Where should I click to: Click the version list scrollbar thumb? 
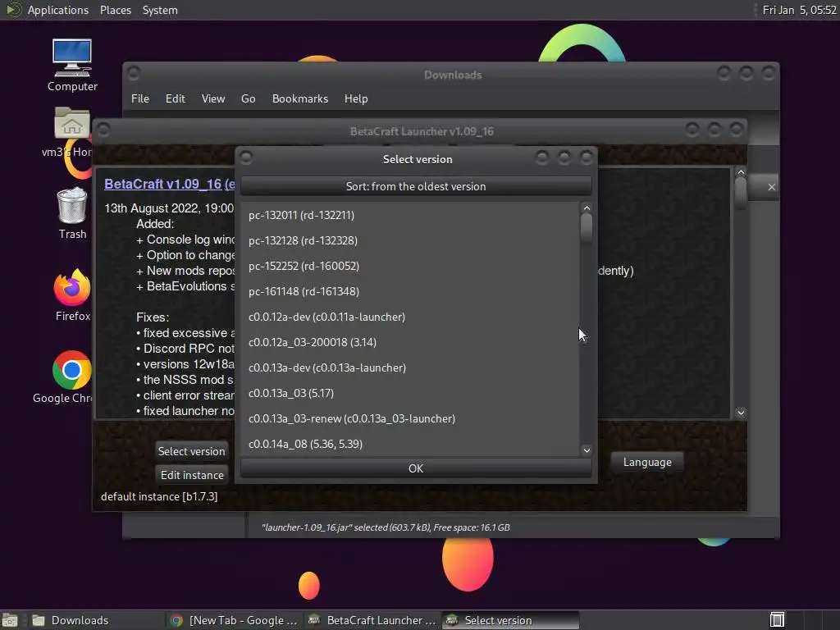[x=587, y=228]
